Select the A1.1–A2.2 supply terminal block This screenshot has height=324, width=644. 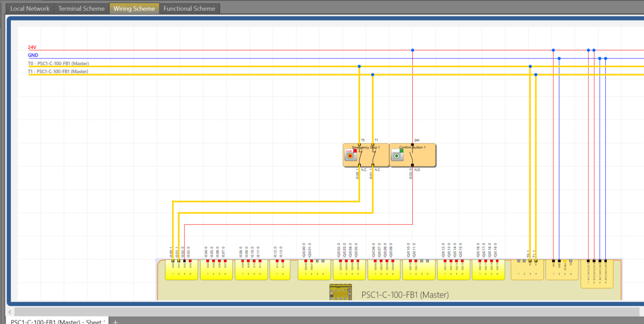coord(597,274)
